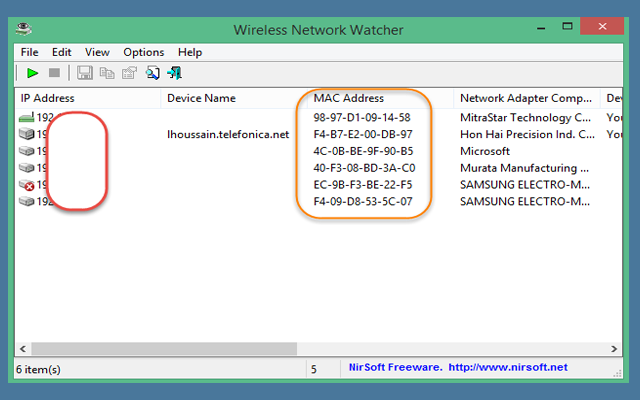Click the Save floppy disk icon

(x=85, y=73)
